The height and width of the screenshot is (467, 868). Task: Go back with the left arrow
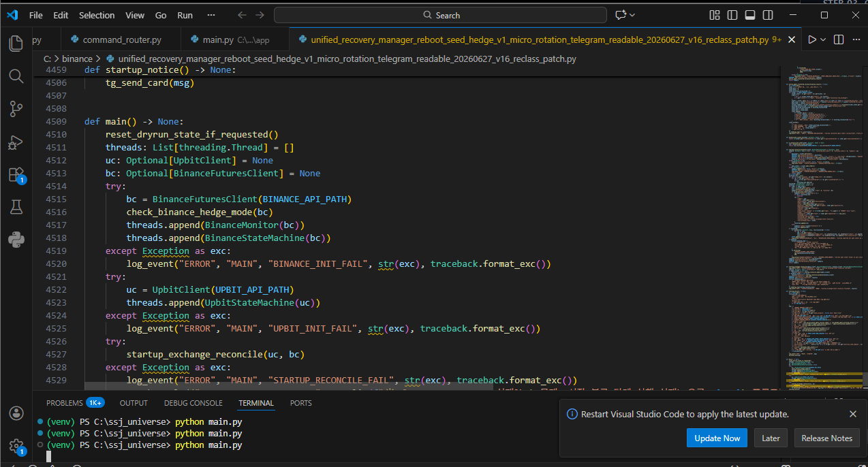[x=242, y=15]
